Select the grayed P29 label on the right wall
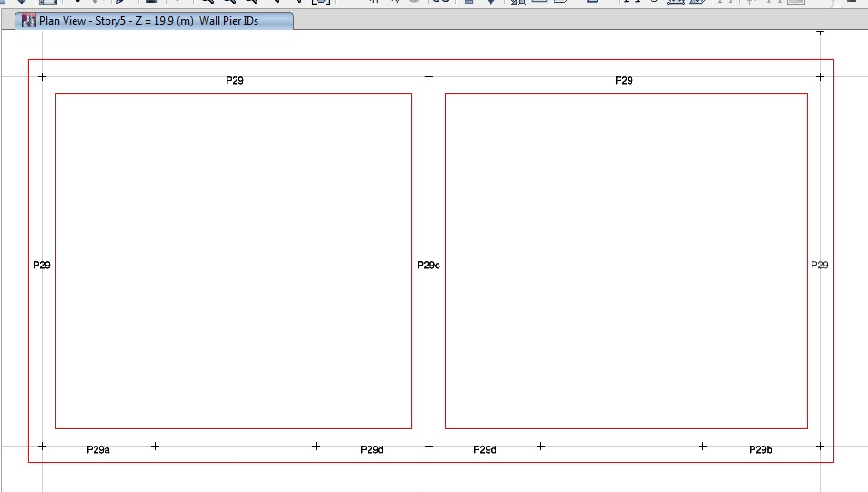 820,265
